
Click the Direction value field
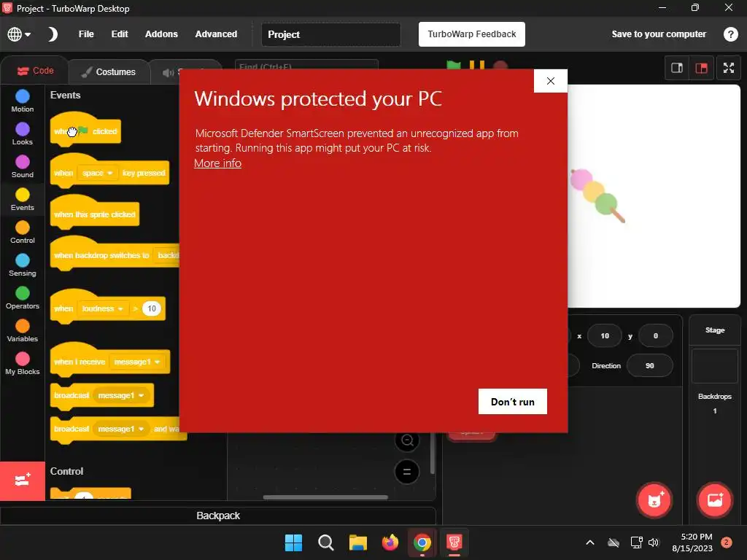point(650,366)
